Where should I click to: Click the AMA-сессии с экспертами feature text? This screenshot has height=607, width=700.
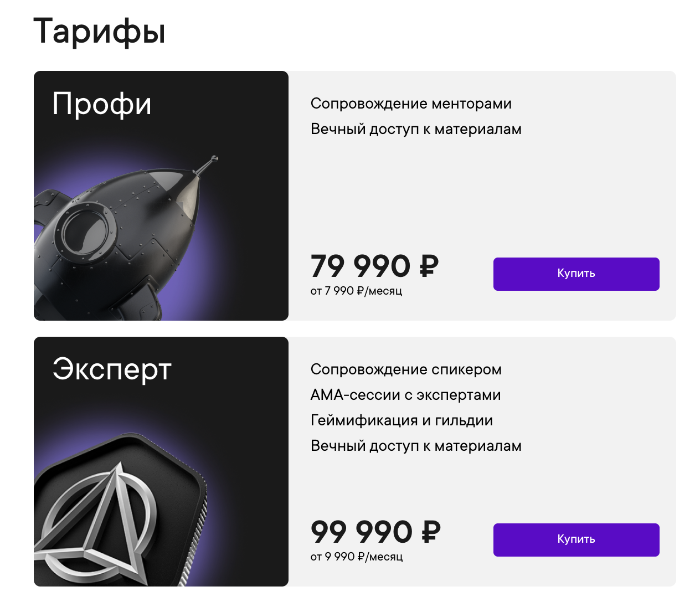[405, 395]
